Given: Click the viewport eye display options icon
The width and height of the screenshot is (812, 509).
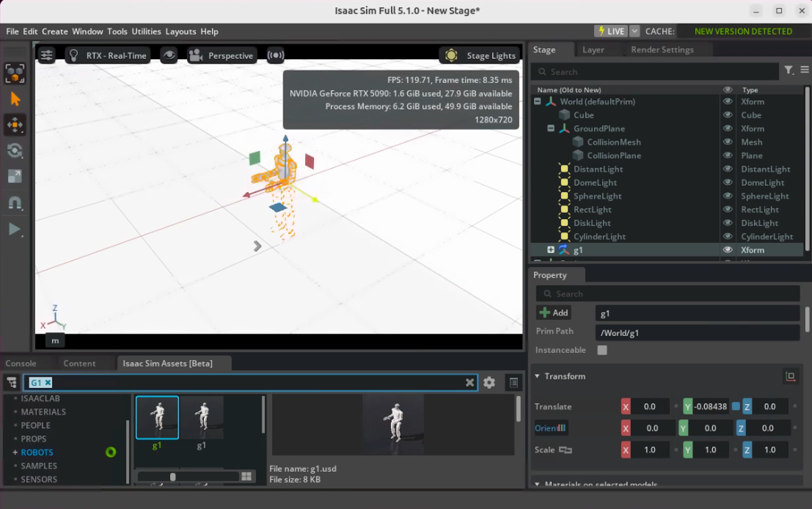Looking at the screenshot, I should click(169, 55).
